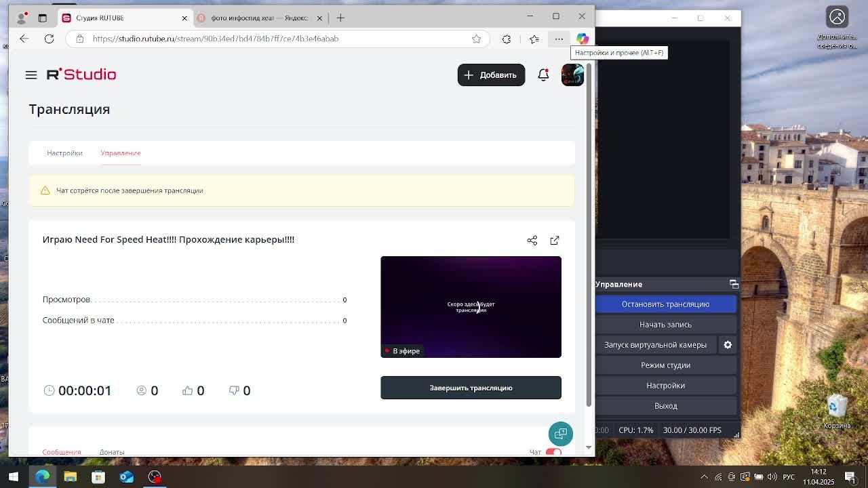Open the desktop image info shortcut
868x488 pixels.
point(837,29)
